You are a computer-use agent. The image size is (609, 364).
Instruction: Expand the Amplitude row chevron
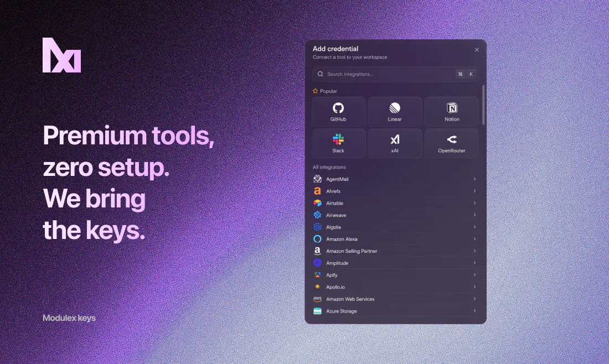[x=474, y=263]
